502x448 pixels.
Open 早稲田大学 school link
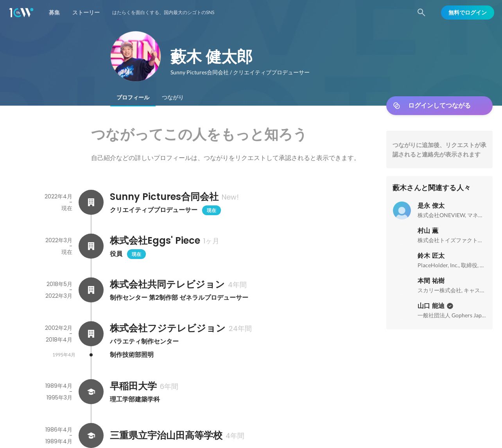(133, 386)
